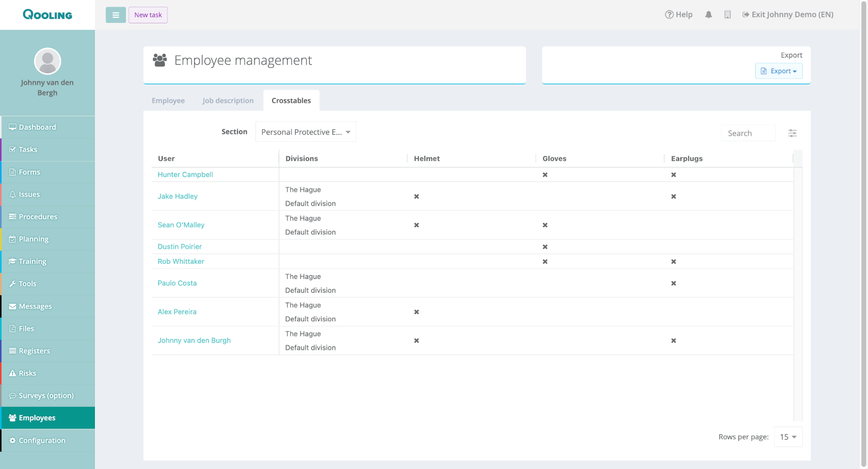
Task: Sort by the User column header
Action: click(166, 159)
